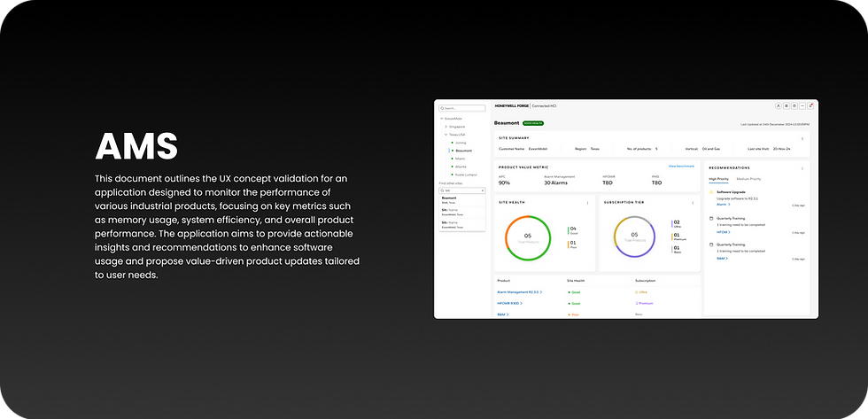Open notifications icon with red dot
Viewport: 868px width, 419px height.
(x=810, y=105)
